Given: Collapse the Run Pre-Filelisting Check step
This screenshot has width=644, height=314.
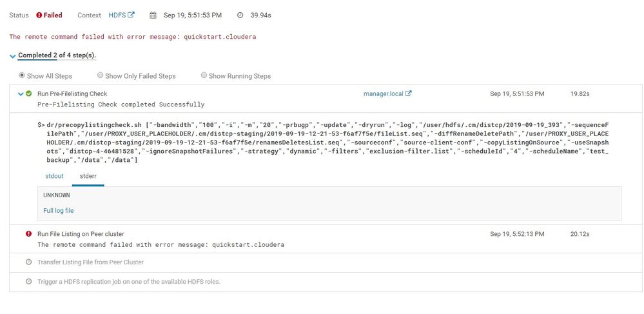Looking at the screenshot, I should click(21, 94).
